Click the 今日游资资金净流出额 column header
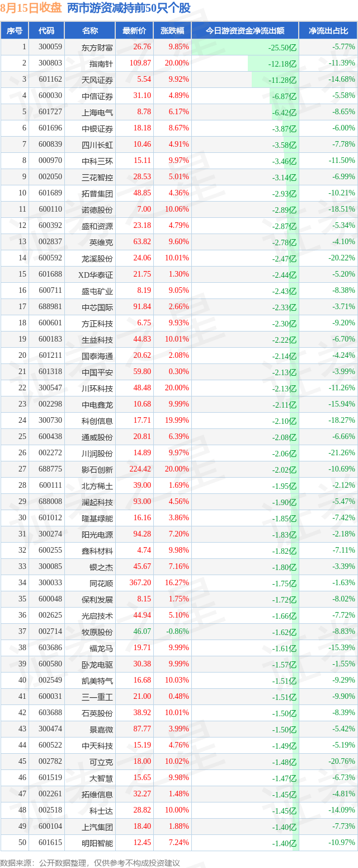This screenshot has width=358, height=868. coord(245,31)
